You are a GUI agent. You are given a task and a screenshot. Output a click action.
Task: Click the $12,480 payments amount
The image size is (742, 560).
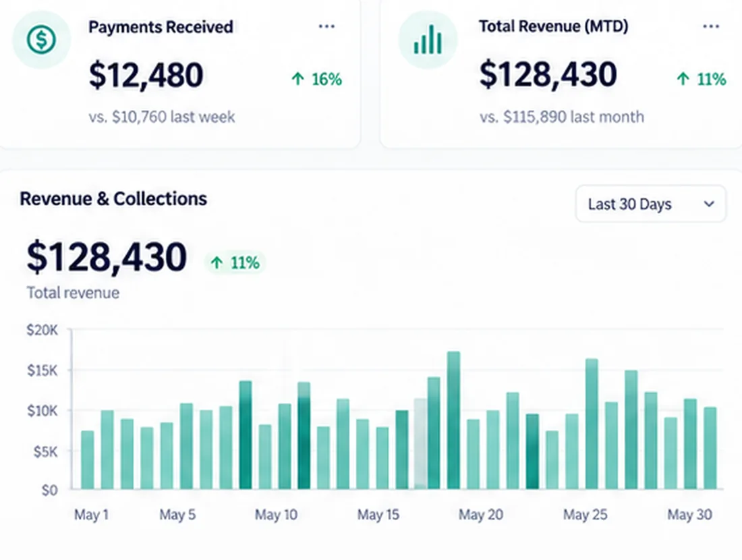pos(146,76)
